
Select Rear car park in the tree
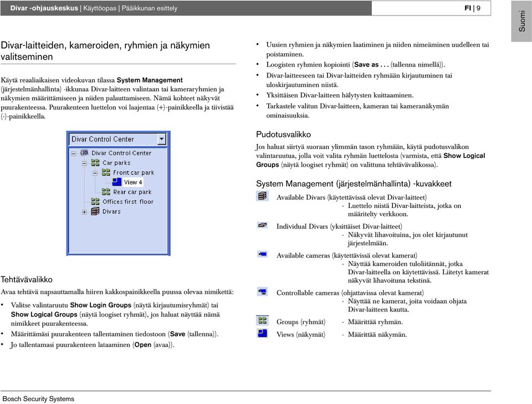click(x=132, y=192)
